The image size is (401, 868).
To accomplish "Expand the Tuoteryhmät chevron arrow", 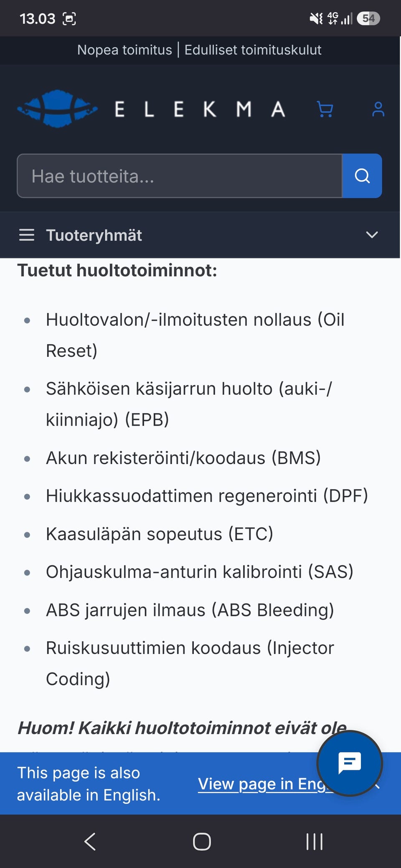I will click(x=372, y=235).
